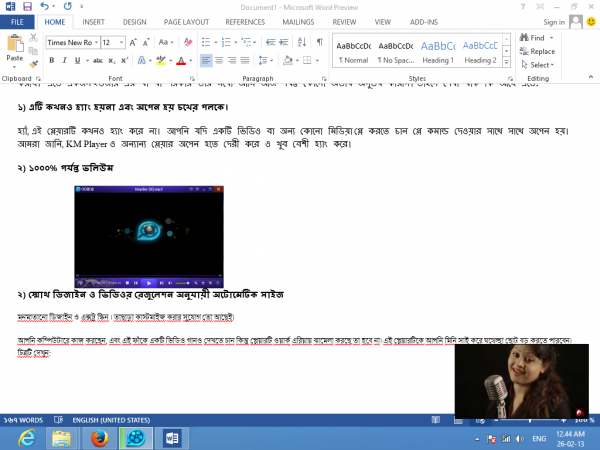This screenshot has width=600, height=450.
Task: Click the Align Left icon
Action: point(206,61)
